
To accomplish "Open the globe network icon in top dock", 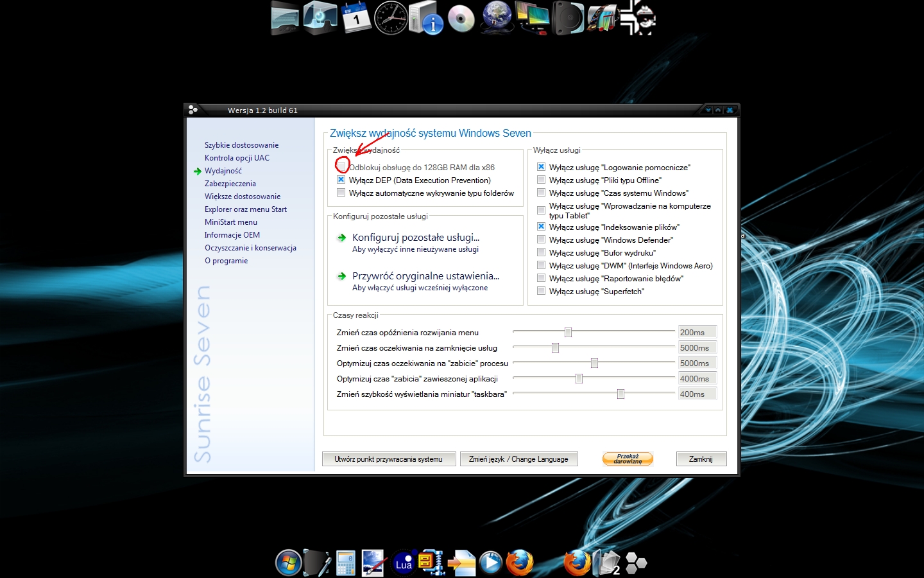I will 497,17.
